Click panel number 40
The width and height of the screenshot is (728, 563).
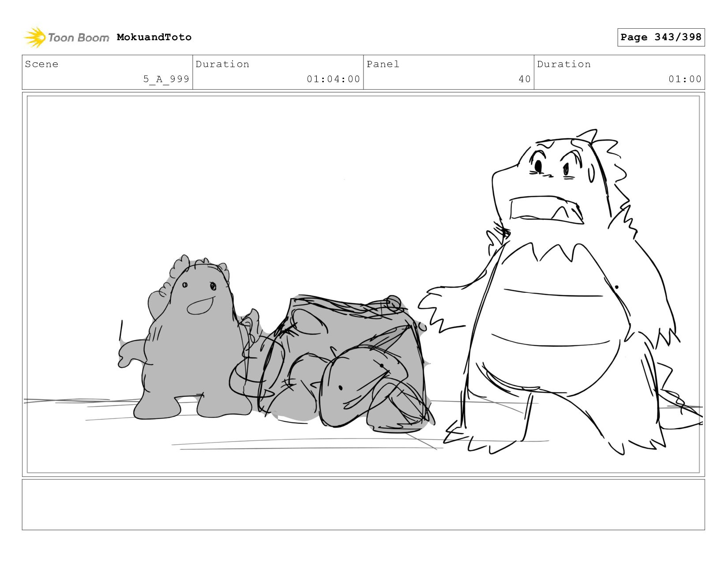[x=525, y=79]
